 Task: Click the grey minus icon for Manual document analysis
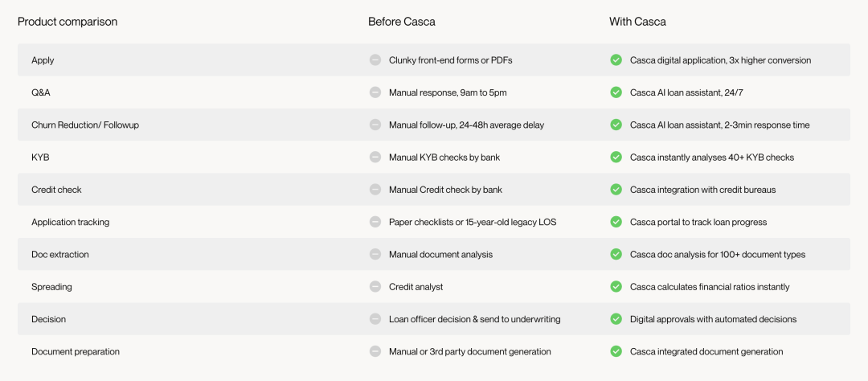tap(375, 254)
